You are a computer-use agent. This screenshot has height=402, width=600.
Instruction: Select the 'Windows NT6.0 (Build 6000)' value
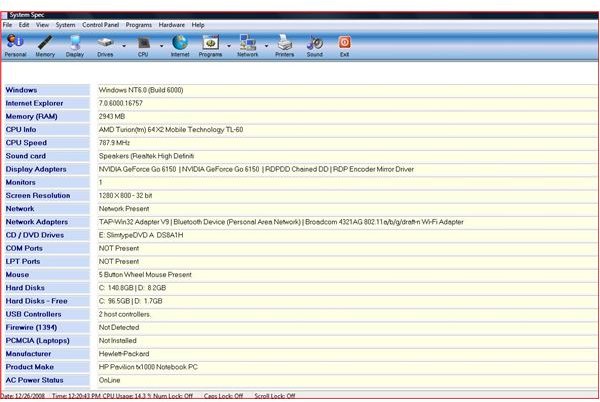(x=141, y=90)
